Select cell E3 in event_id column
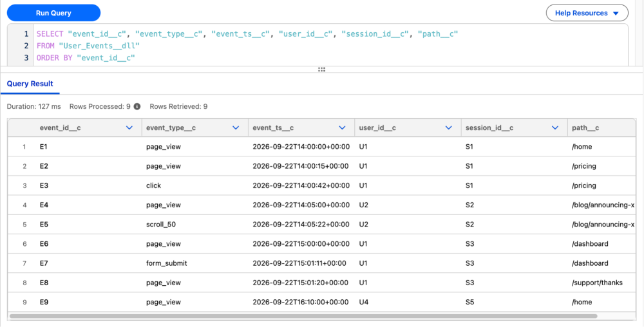This screenshot has width=644, height=327. click(x=43, y=185)
